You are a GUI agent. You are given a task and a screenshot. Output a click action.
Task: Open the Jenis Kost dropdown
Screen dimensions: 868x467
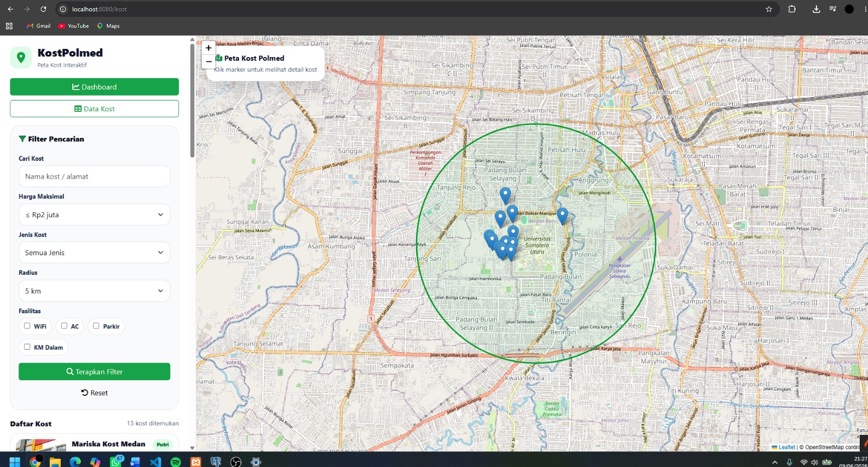tap(94, 253)
